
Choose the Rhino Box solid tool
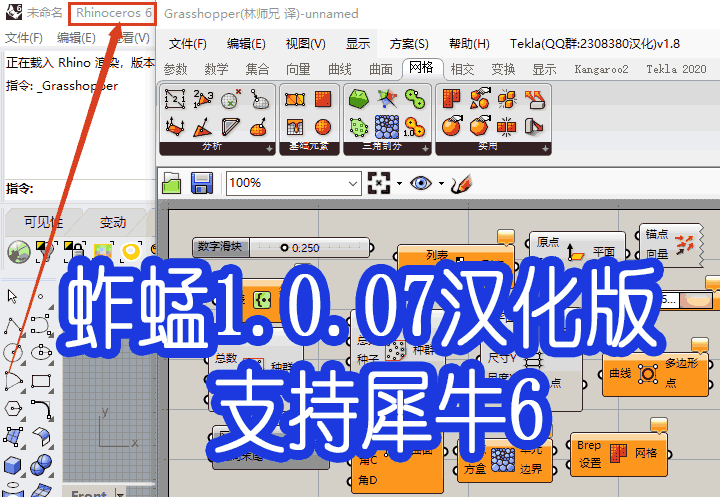click(13, 466)
